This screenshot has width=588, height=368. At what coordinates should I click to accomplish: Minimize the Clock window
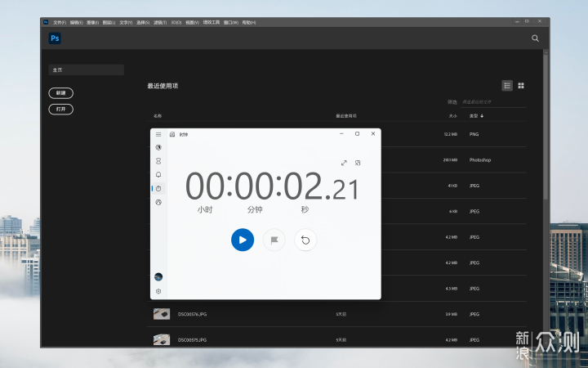pos(341,133)
